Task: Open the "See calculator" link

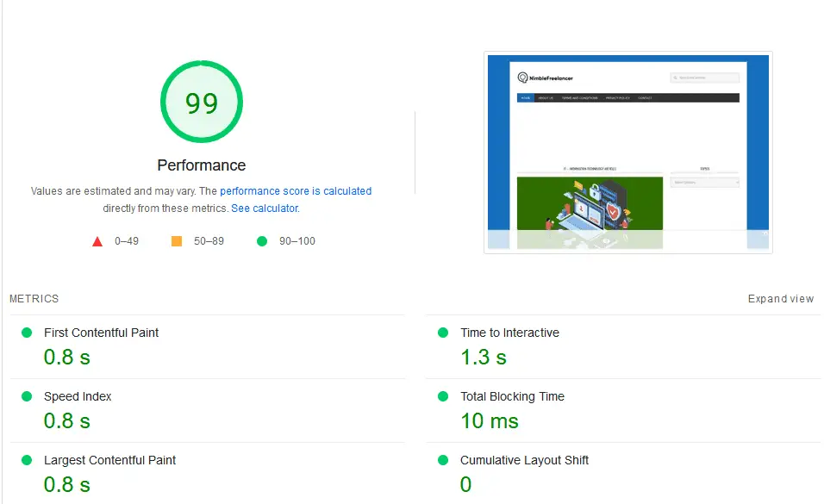Action: click(x=264, y=208)
